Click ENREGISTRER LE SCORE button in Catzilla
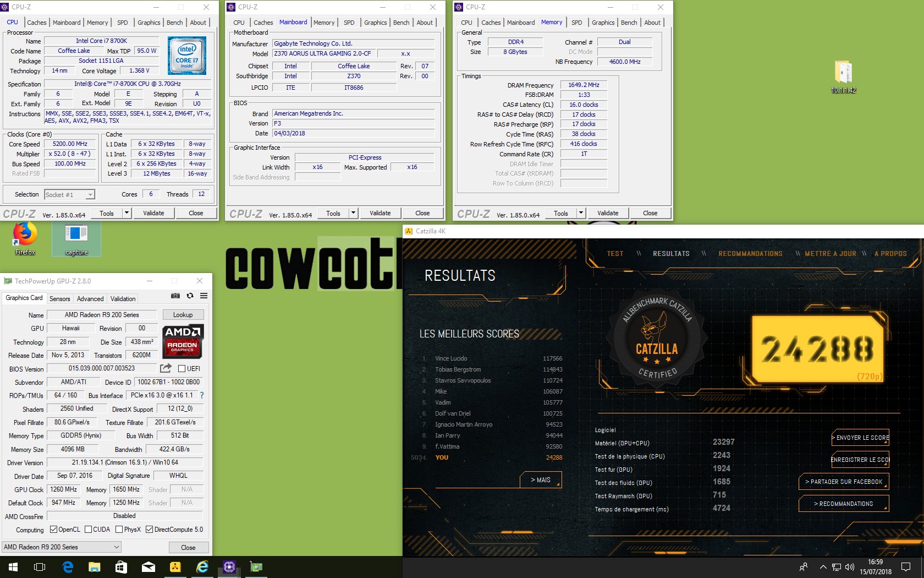924x578 pixels. pyautogui.click(x=860, y=460)
